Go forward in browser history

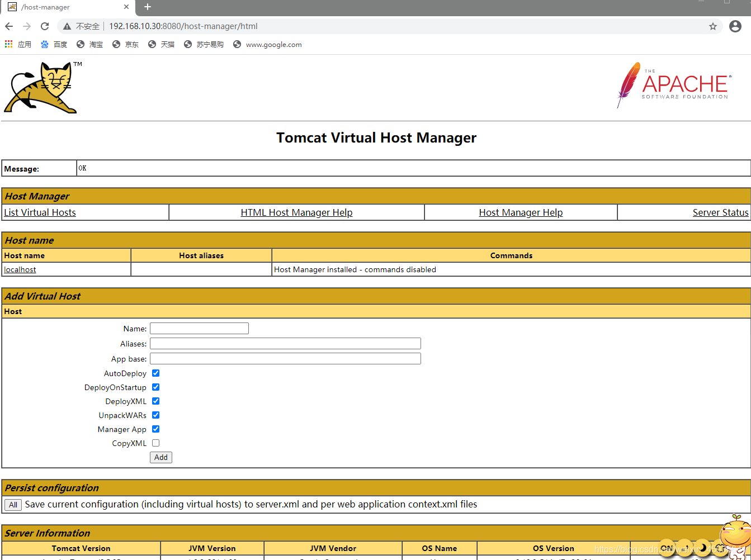pyautogui.click(x=27, y=26)
